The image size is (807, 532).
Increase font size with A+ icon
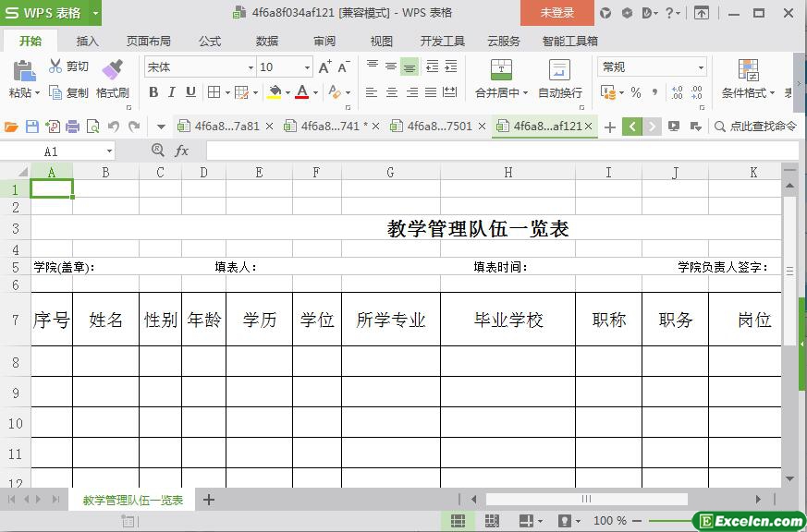coord(325,66)
